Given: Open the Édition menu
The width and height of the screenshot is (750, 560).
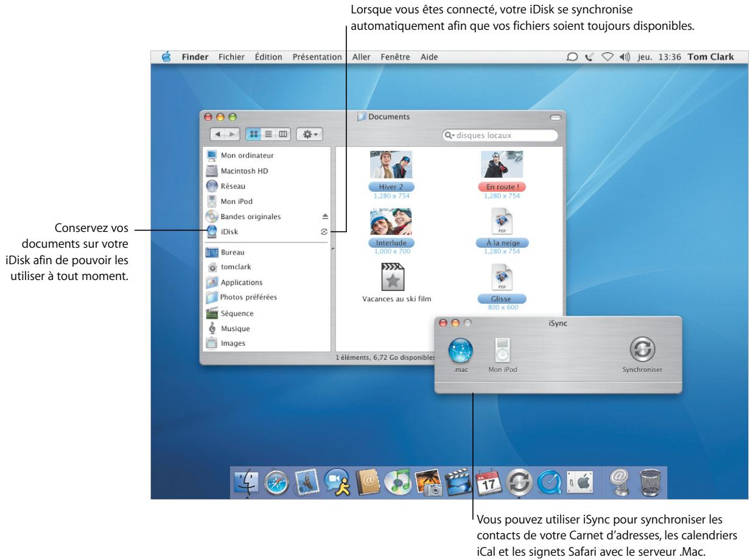Looking at the screenshot, I should 268,57.
